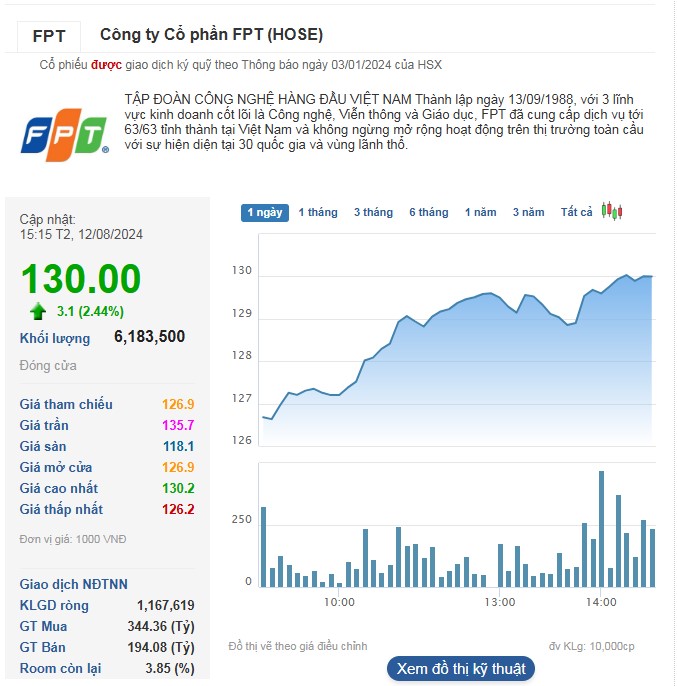Click the Khối lượng volume value

pyautogui.click(x=149, y=337)
